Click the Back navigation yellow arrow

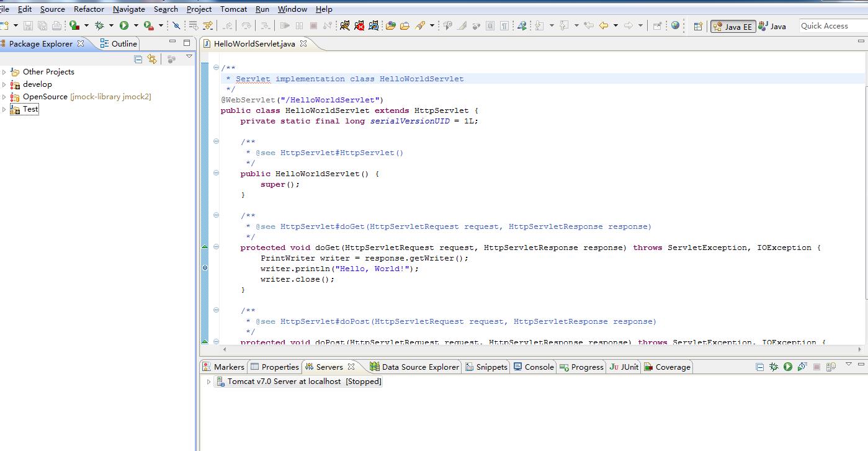coord(603,25)
